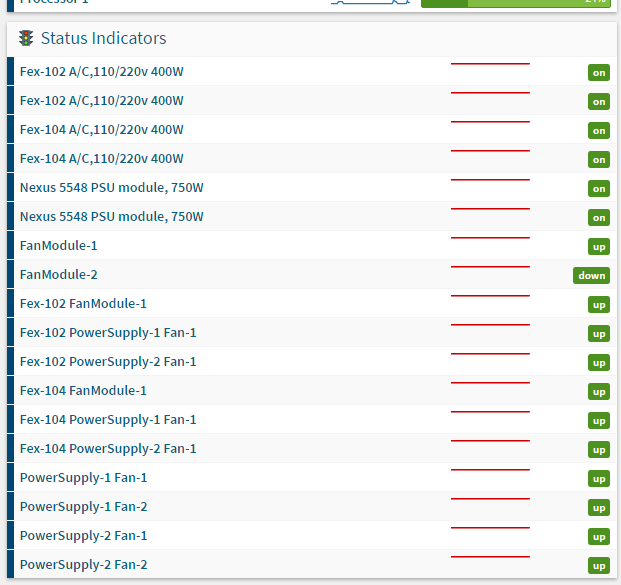Image resolution: width=621 pixels, height=585 pixels.
Task: Open the Fex-102 PowerSupply-2 Fan-1 entry
Action: point(108,361)
